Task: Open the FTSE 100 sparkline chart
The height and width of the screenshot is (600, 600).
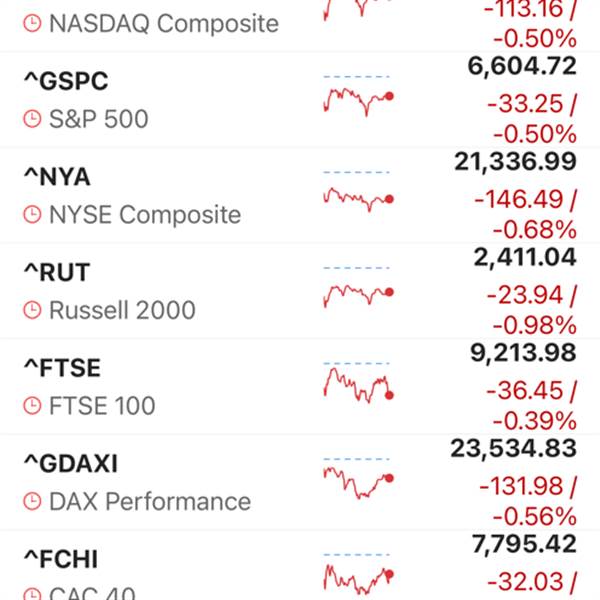Action: [x=357, y=385]
